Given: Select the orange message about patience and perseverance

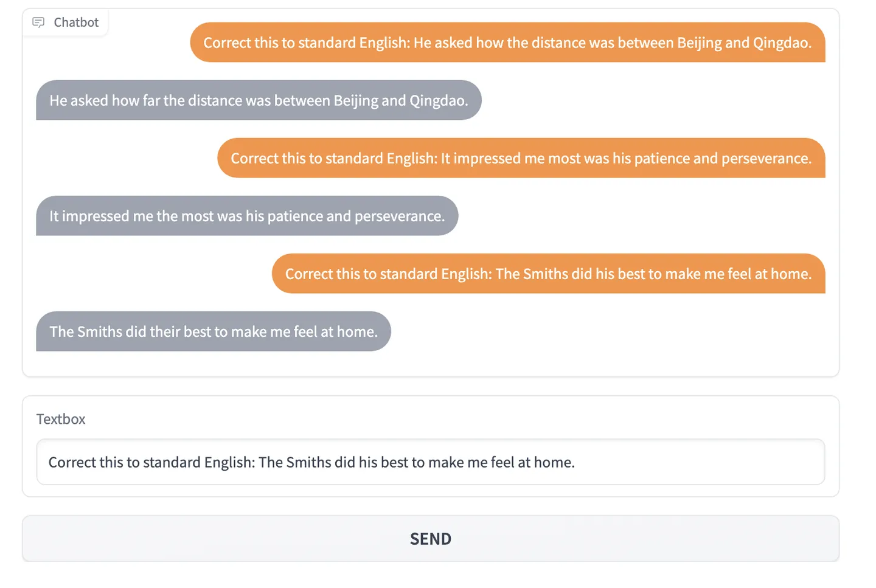Looking at the screenshot, I should (x=521, y=158).
